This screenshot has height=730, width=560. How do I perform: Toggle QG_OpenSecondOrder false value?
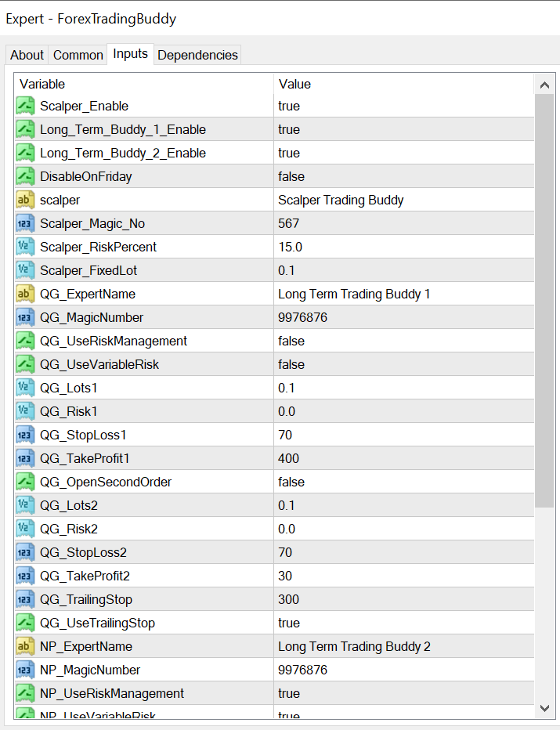(291, 482)
